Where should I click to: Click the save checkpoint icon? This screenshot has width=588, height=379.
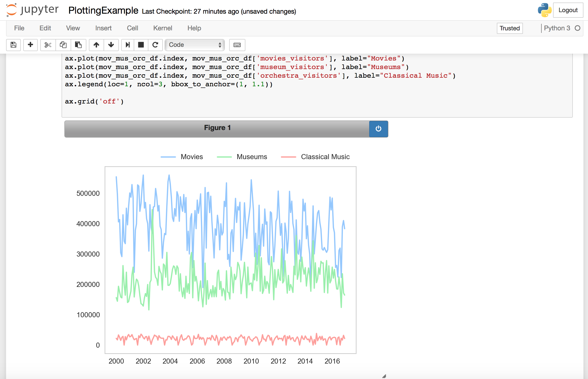tap(13, 45)
